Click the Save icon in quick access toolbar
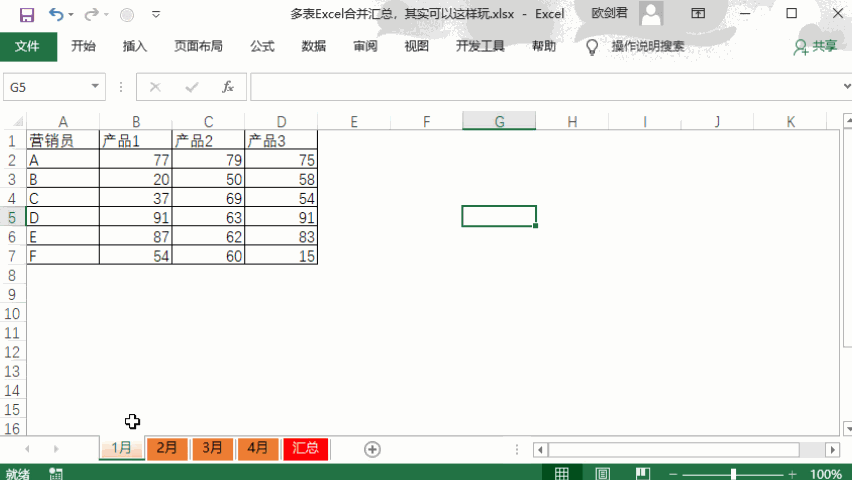 point(27,15)
